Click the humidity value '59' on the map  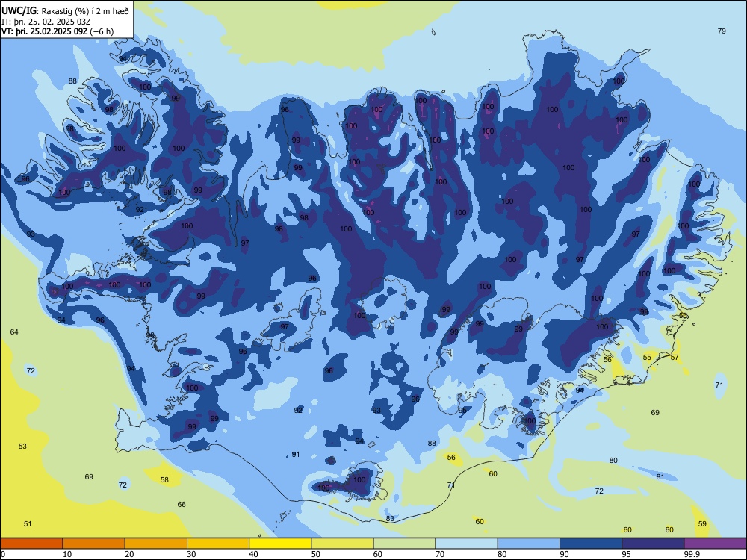pos(702,524)
